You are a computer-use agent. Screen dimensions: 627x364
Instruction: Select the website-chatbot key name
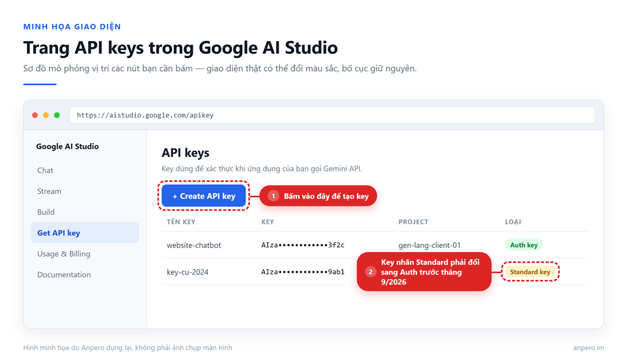click(x=194, y=245)
